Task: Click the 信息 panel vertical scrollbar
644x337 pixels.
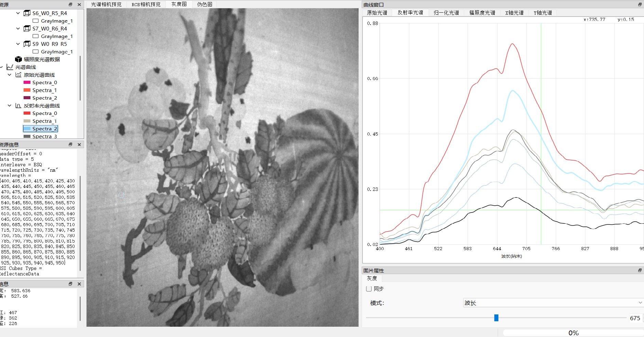Action: 80,309
